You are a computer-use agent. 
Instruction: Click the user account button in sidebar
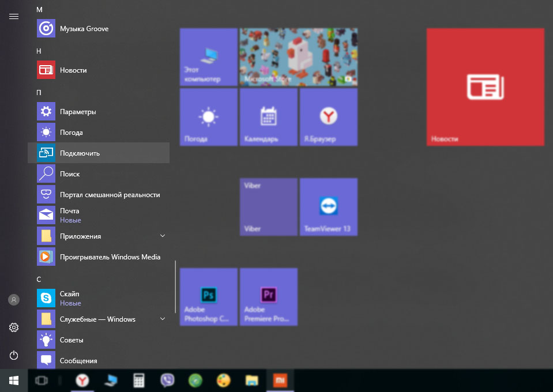(x=14, y=300)
